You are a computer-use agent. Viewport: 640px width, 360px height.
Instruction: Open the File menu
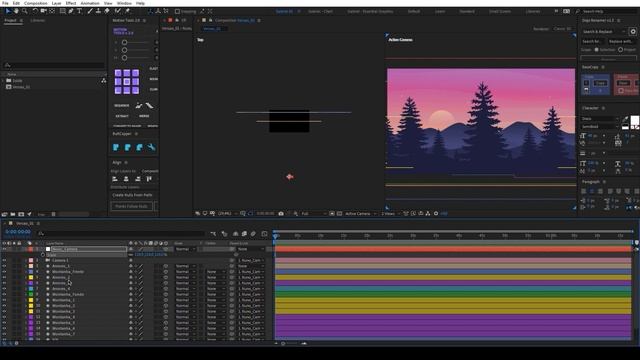(x=5, y=3)
